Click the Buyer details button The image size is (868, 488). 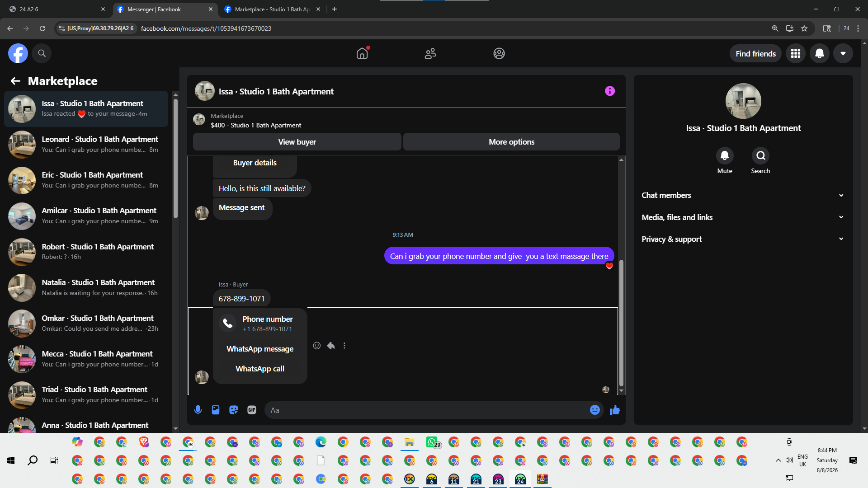255,163
